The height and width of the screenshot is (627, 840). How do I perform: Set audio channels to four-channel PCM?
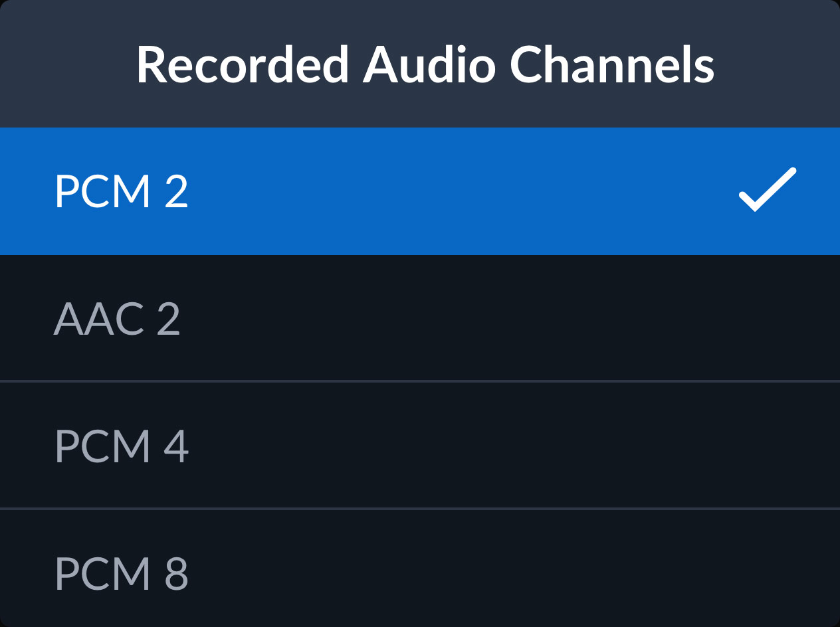pyautogui.click(x=420, y=446)
